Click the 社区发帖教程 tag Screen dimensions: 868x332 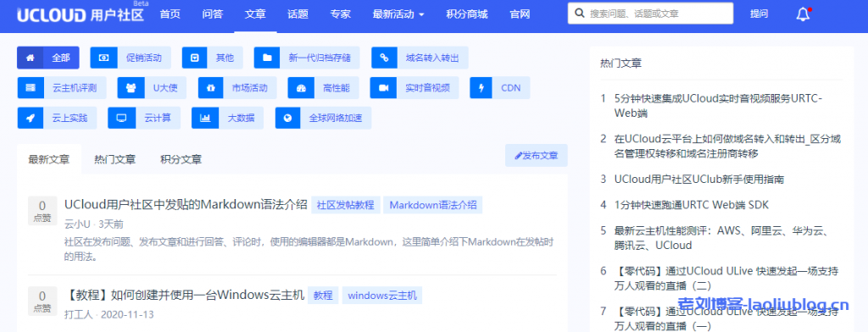[x=346, y=205]
